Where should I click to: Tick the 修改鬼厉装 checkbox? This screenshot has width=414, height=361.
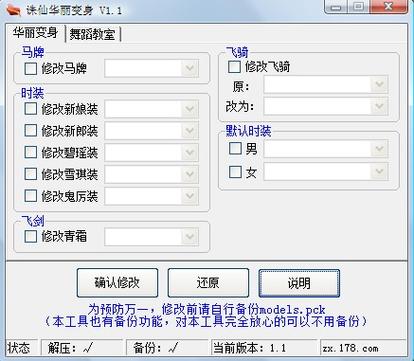(31, 196)
